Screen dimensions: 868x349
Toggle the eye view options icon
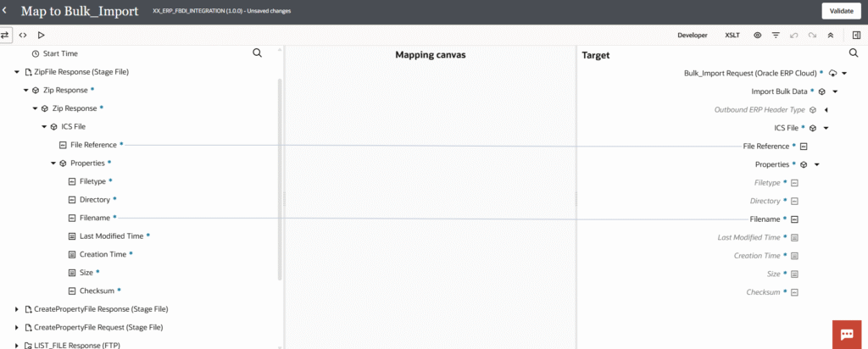click(757, 35)
